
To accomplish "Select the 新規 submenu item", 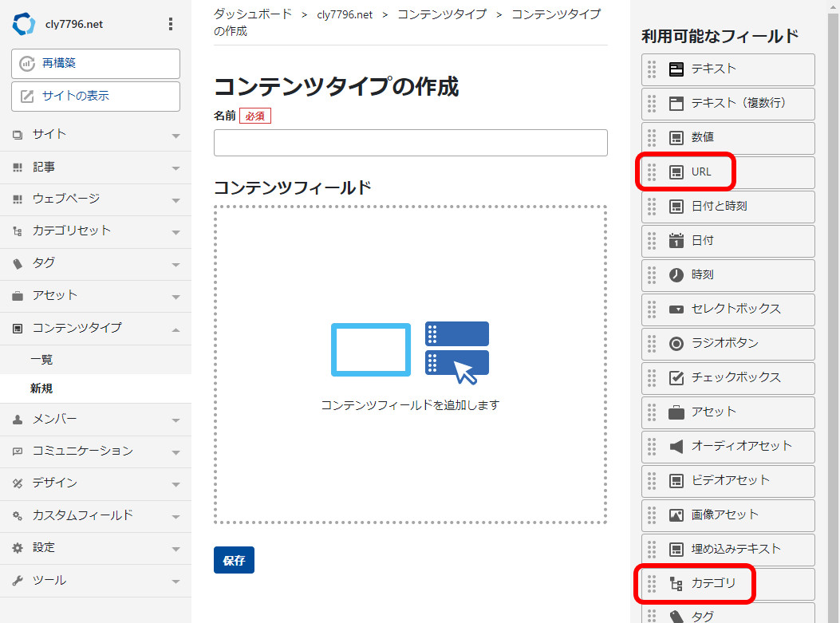I will [41, 388].
